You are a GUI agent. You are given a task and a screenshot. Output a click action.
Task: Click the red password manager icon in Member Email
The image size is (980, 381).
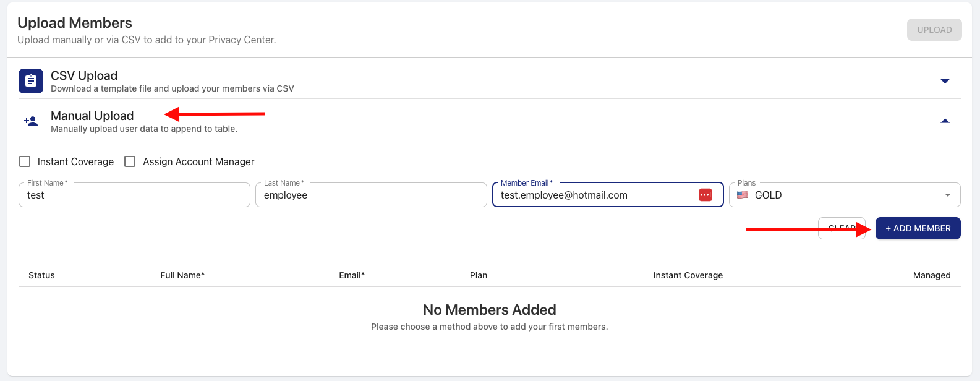click(705, 195)
